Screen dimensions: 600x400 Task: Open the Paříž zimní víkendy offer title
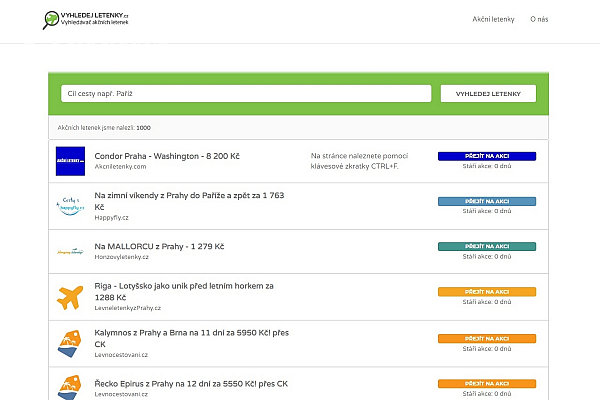click(x=189, y=201)
